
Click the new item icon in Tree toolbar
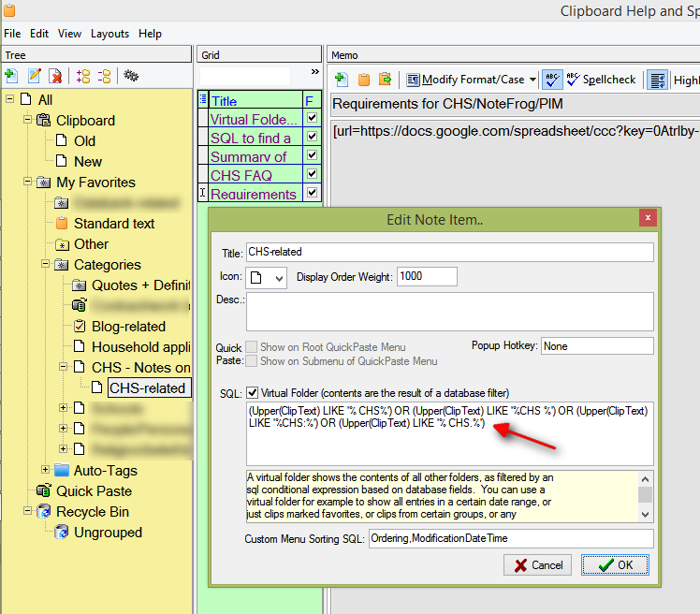(x=11, y=76)
